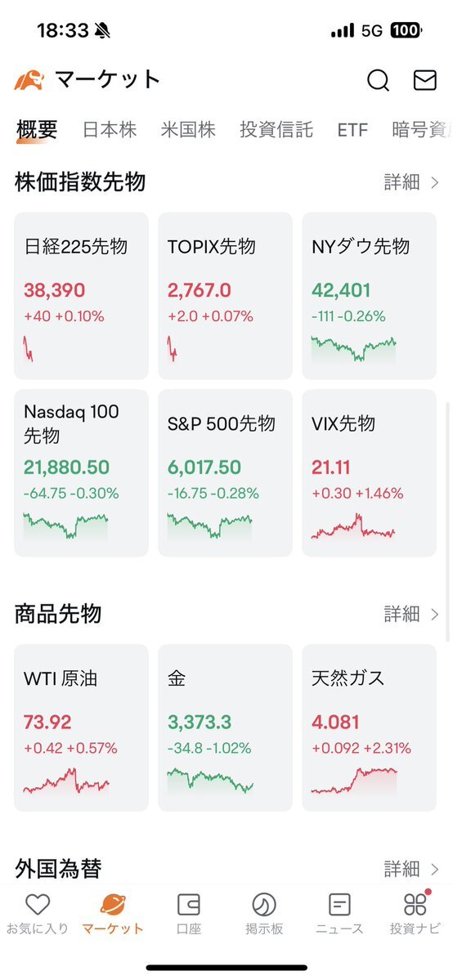Open the 掲示板 bulletin board icon
The width and height of the screenshot is (453, 980).
264,904
